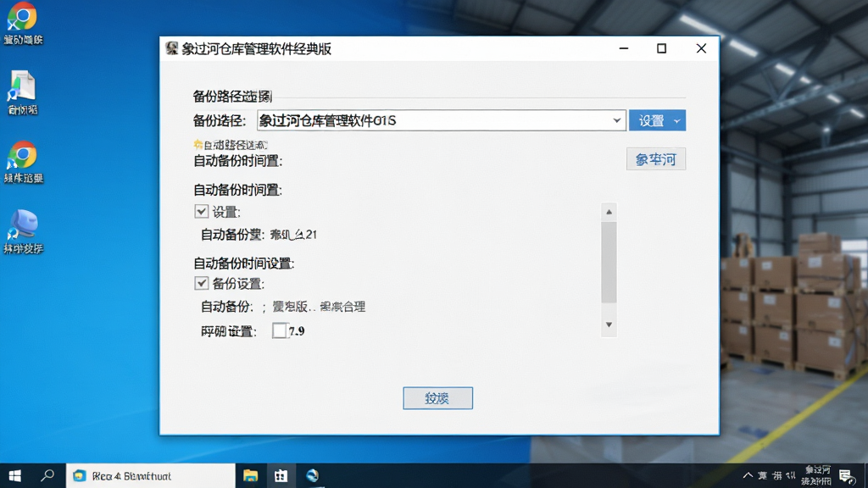
Task: Open the Edge browser taskbar icon
Action: click(x=312, y=476)
